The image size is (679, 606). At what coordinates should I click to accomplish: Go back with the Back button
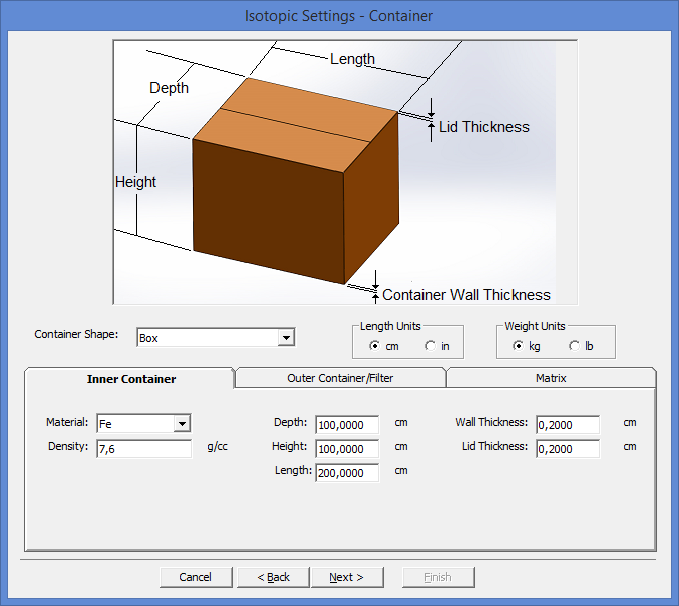pyautogui.click(x=273, y=577)
